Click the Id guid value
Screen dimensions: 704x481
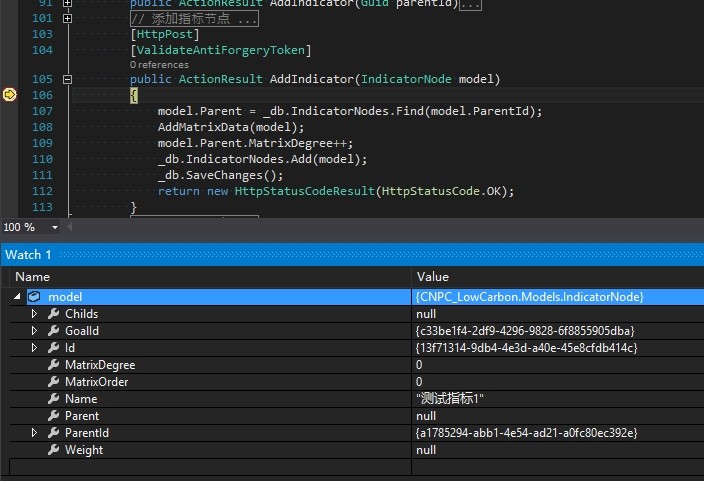[x=527, y=348]
